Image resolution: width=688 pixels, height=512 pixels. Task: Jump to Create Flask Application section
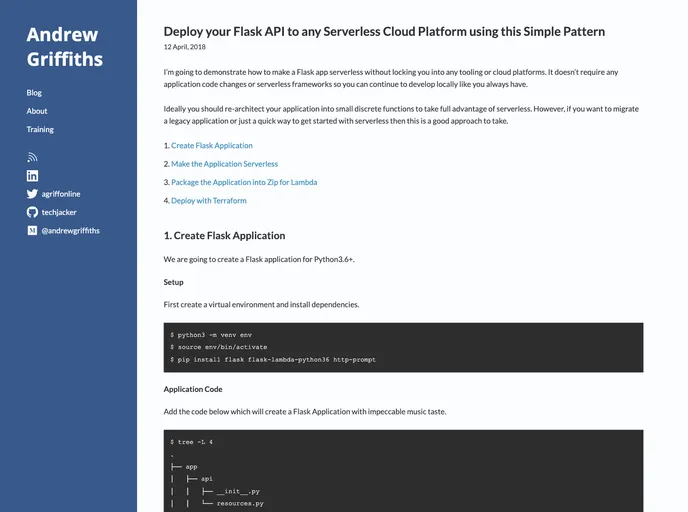coord(211,145)
